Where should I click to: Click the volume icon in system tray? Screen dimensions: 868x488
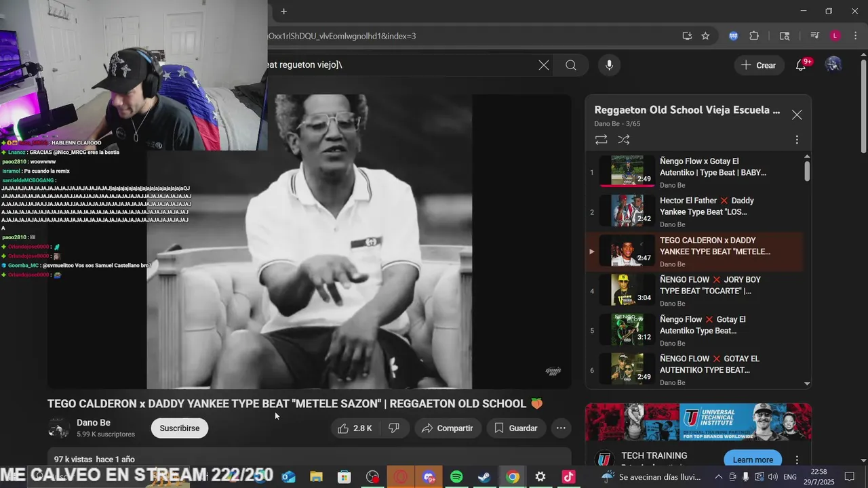(772, 477)
